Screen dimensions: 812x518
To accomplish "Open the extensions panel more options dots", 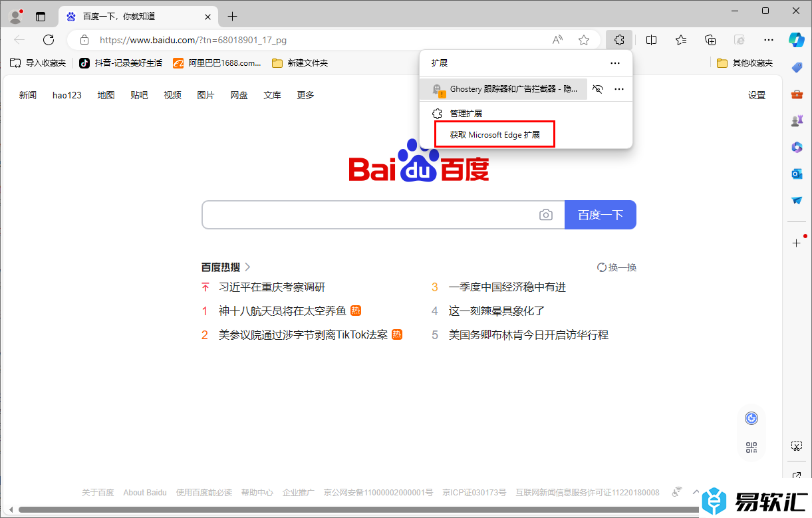I will tap(615, 63).
